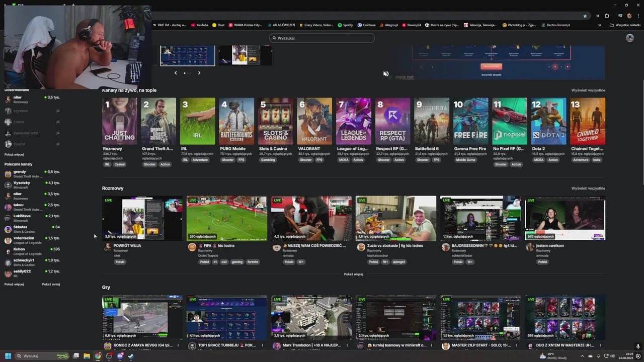
Task: Open Steam from taskbar
Action: [131, 356]
